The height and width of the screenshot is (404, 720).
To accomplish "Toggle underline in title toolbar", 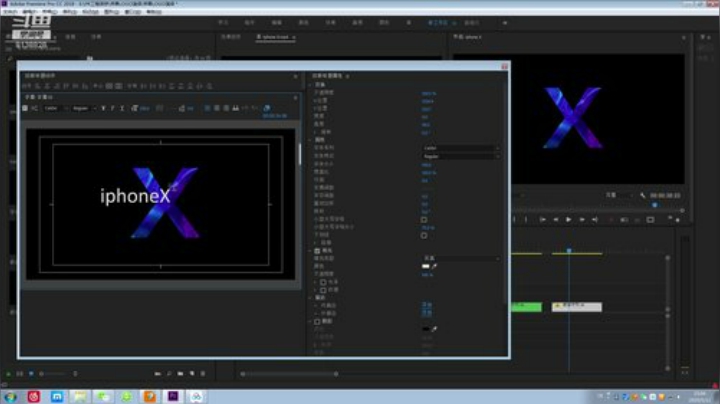I will point(122,108).
